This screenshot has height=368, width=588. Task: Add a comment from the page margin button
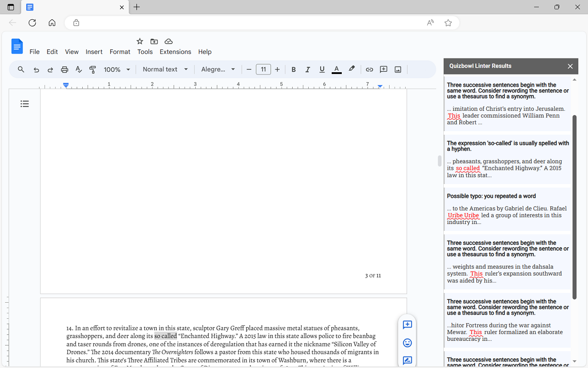(x=407, y=325)
